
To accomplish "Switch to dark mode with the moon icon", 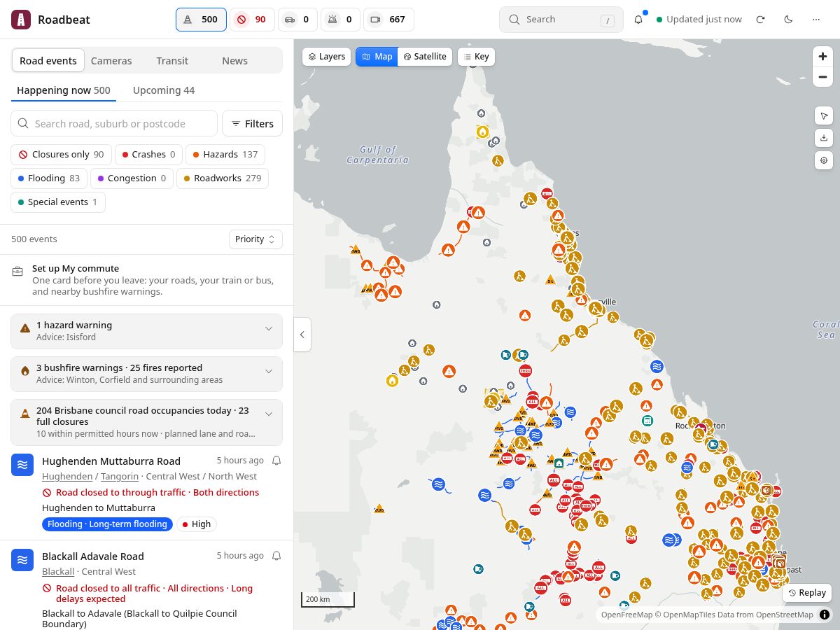I will point(788,20).
